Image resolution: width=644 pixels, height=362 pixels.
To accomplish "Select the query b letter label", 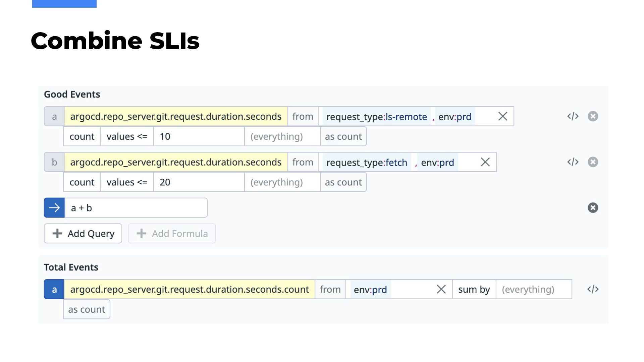I will tap(54, 162).
